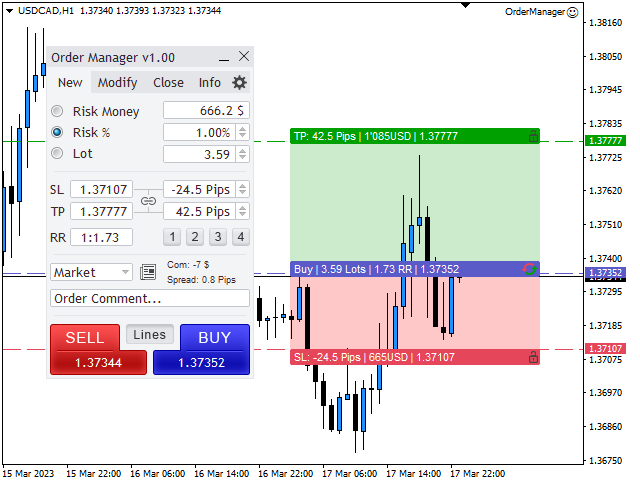Click the Spread: 0.8 Pips text
The height and width of the screenshot is (480, 640).
pyautogui.click(x=201, y=280)
